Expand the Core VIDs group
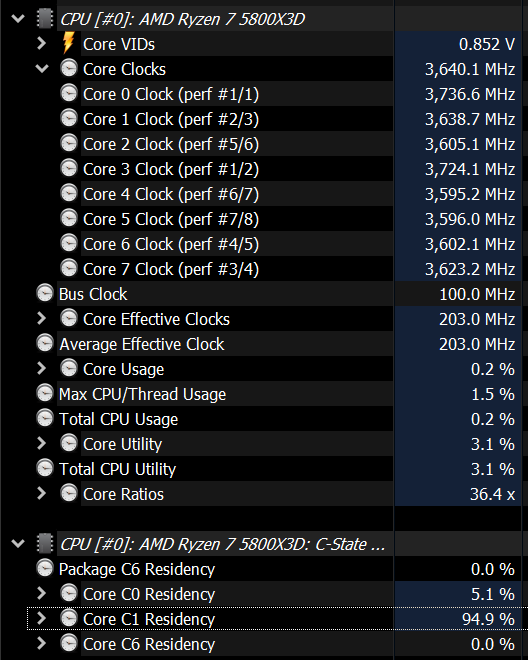The image size is (528, 660). click(41, 43)
